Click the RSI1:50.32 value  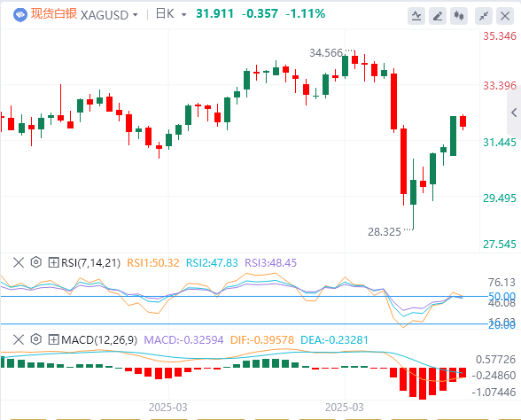[x=152, y=263]
